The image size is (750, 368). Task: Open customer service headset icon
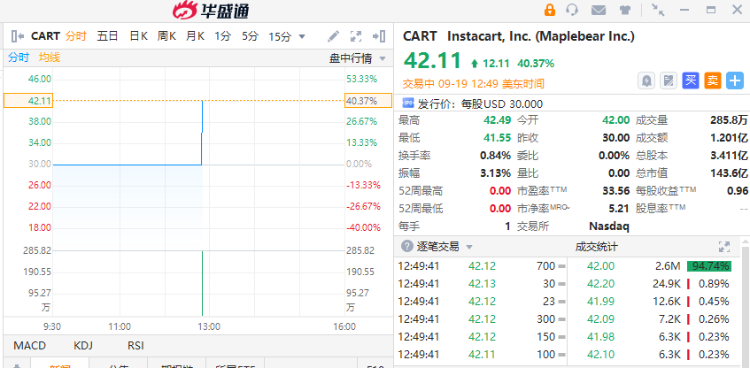click(572, 10)
